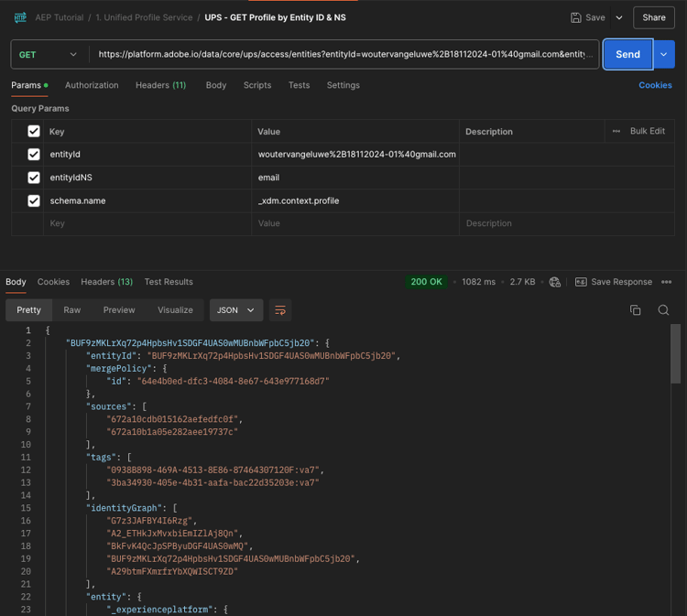Switch to the Params tab

[29, 85]
